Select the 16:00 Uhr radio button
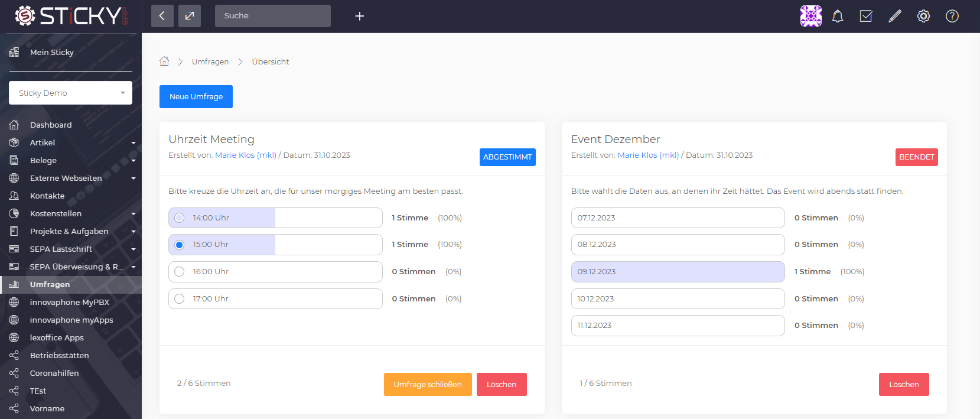 tap(180, 272)
